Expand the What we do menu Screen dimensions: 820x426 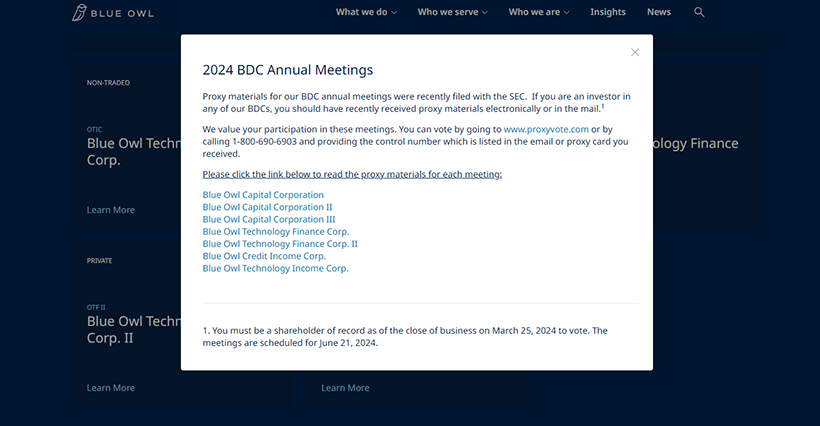[x=366, y=12]
